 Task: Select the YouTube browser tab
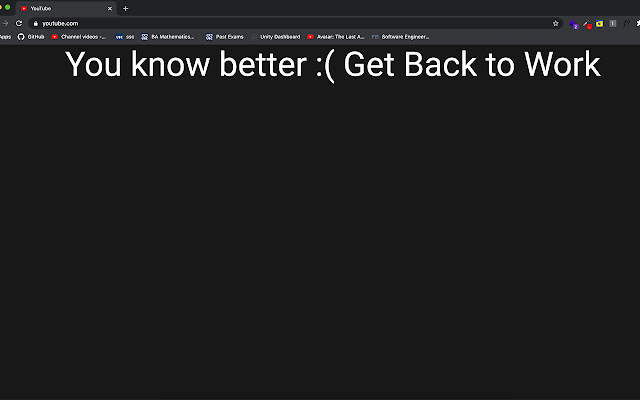pos(66,8)
